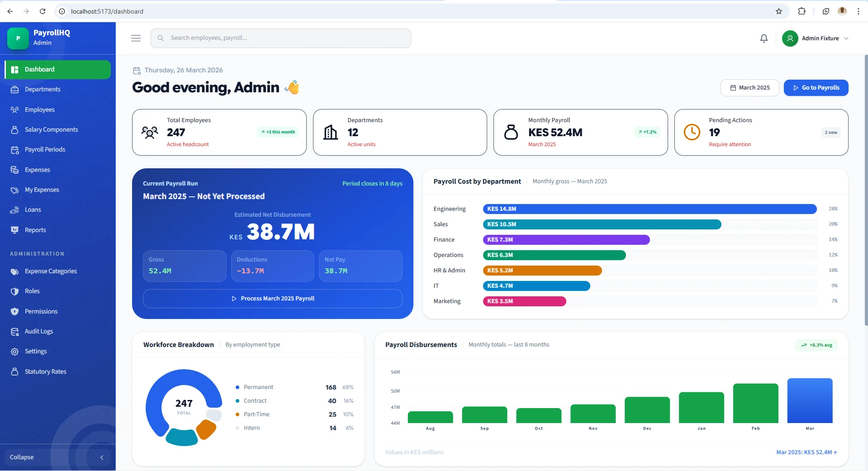Open the browser three-dot menu
The image size is (868, 471).
[x=858, y=11]
